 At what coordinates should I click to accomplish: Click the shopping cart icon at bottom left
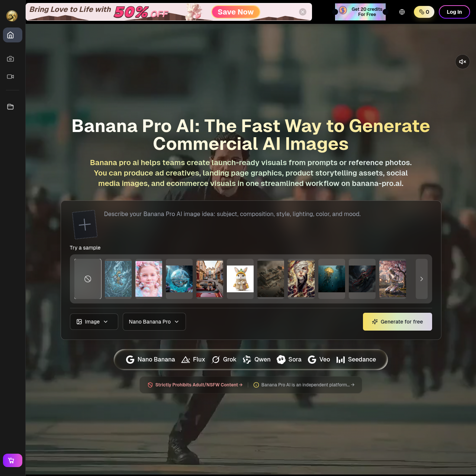12,460
